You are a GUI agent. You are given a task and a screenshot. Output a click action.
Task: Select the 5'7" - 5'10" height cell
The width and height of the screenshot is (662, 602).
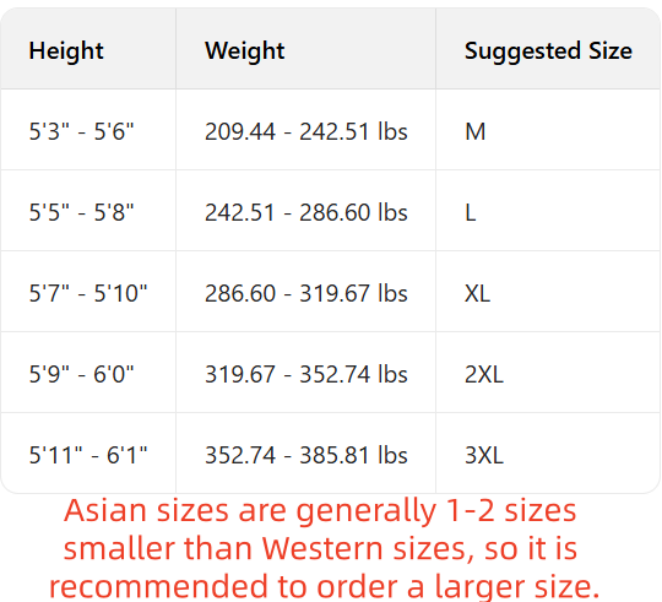[88, 293]
